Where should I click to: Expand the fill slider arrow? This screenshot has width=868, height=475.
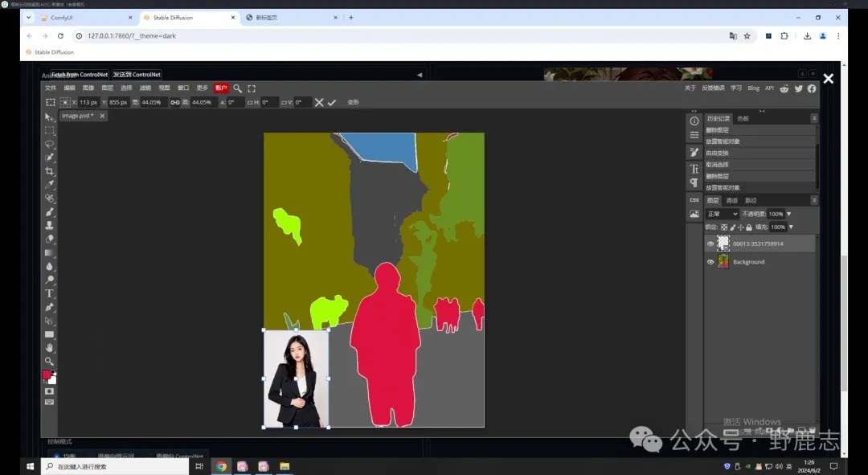791,227
